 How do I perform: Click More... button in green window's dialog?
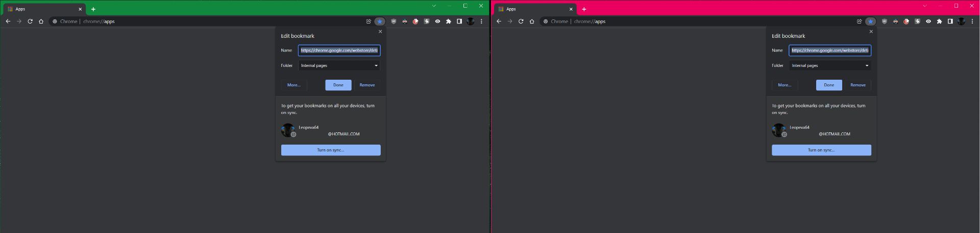[294, 85]
